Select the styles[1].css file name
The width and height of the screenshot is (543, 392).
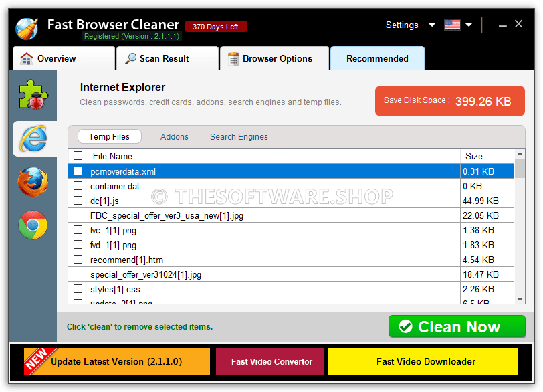(115, 289)
